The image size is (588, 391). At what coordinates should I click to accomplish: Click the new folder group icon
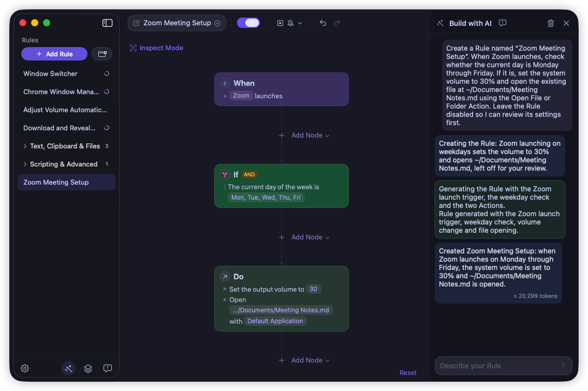(102, 54)
